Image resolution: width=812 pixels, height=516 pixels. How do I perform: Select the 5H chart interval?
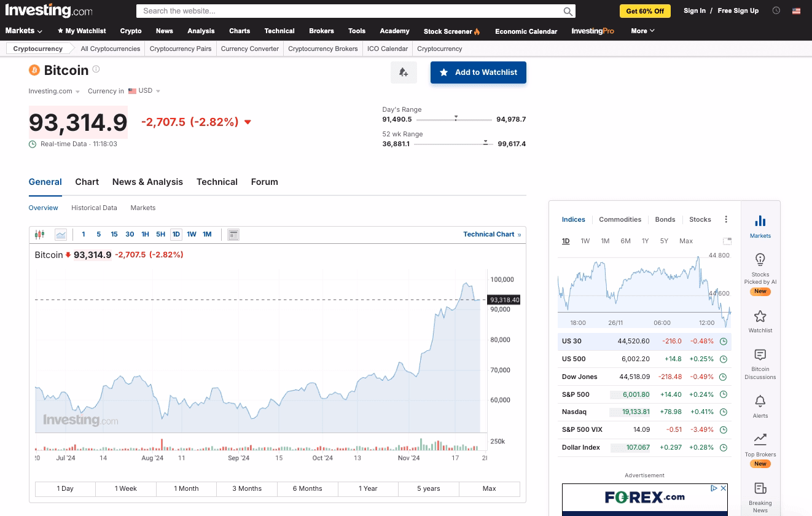[160, 234]
